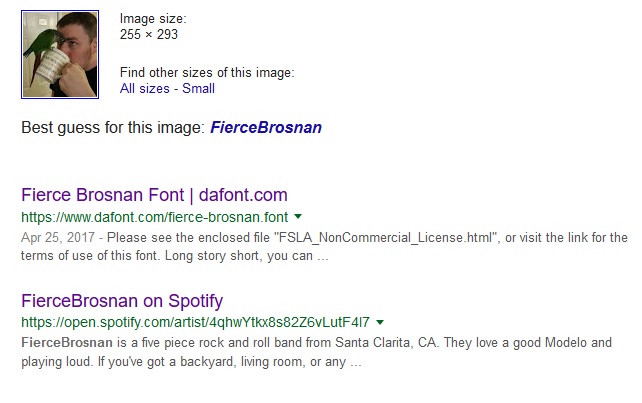Viewport: 642px width, 403px height.
Task: Click the searched image thumbnail with parrot
Action: coord(60,54)
